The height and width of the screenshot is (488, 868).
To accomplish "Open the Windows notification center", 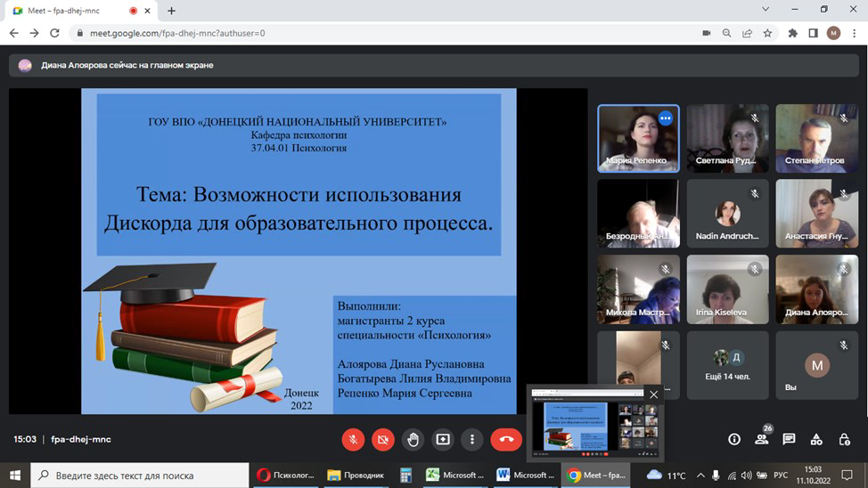I will point(847,476).
